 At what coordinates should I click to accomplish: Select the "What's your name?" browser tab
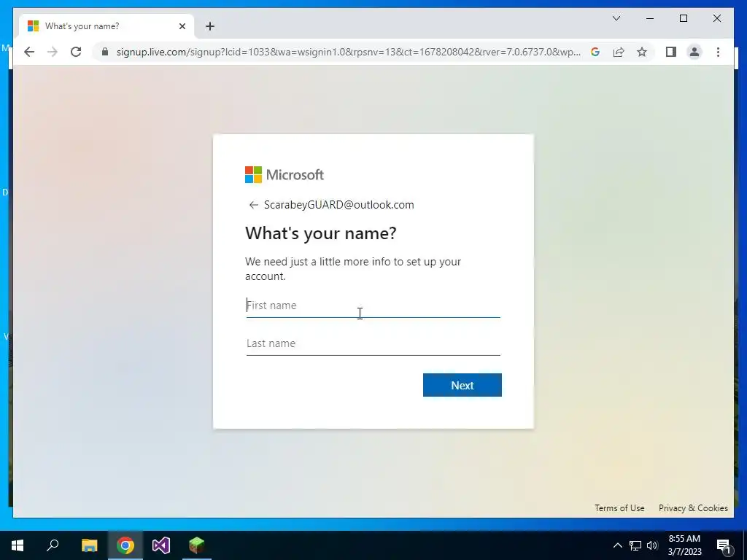[x=107, y=26]
